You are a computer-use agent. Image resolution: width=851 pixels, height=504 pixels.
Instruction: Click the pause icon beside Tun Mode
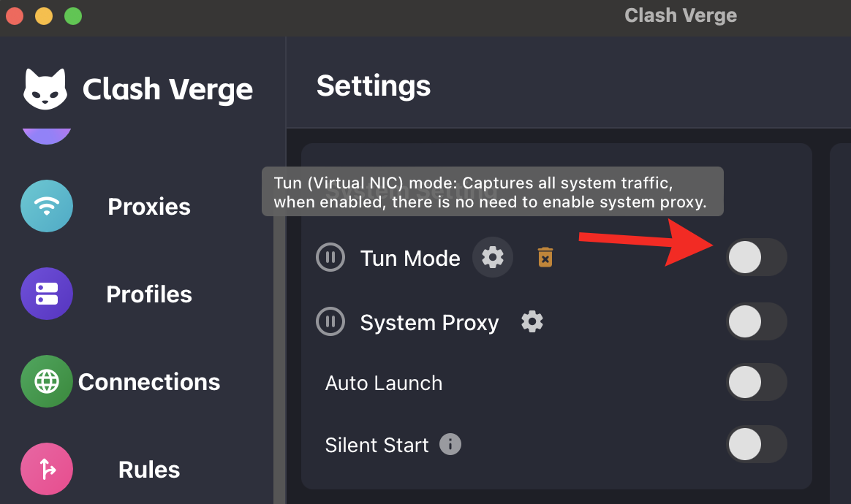[x=330, y=257]
